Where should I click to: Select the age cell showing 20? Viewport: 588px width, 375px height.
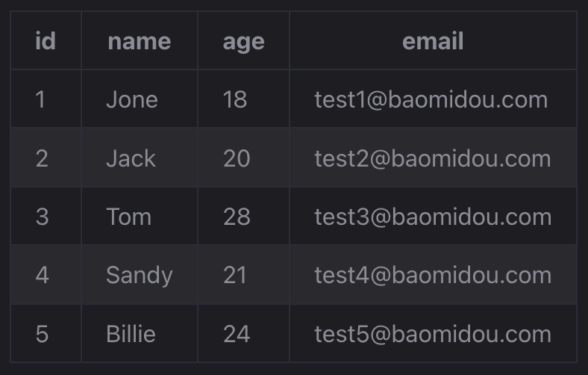244,158
